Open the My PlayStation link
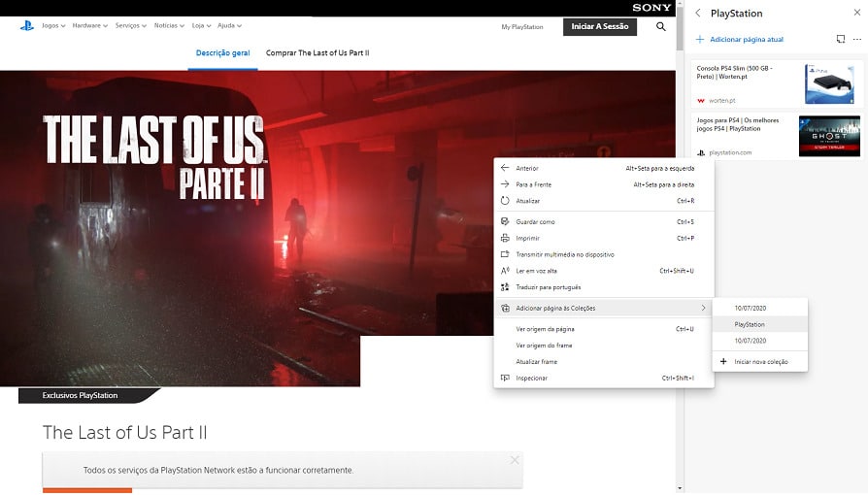The height and width of the screenshot is (495, 868). (522, 26)
